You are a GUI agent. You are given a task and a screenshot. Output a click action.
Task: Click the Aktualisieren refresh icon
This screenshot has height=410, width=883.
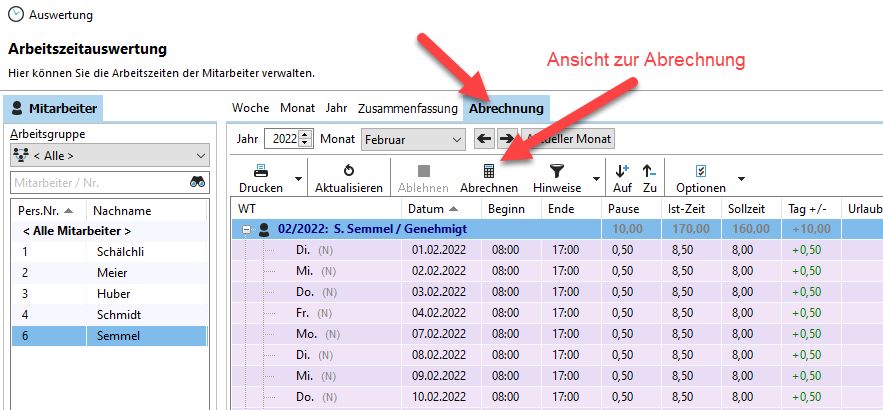tap(348, 171)
